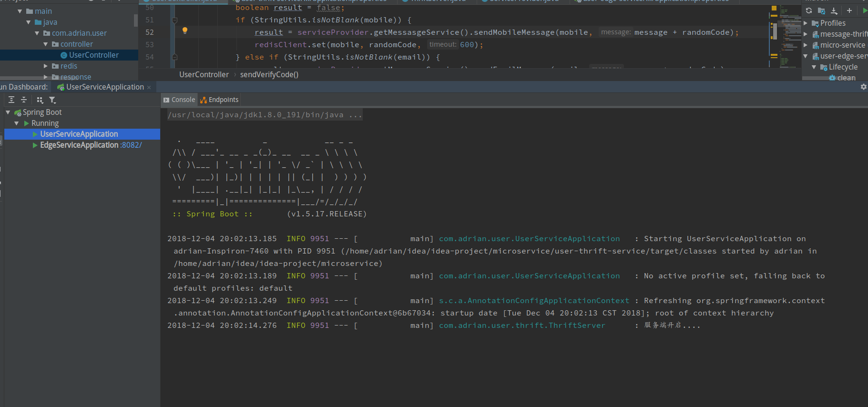
Task: Click the Spring icon on UserServiceApplication tab
Action: [x=61, y=87]
